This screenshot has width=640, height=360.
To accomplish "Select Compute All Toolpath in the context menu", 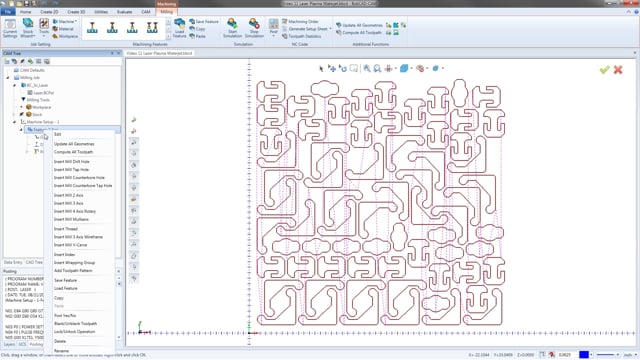I will coord(73,152).
